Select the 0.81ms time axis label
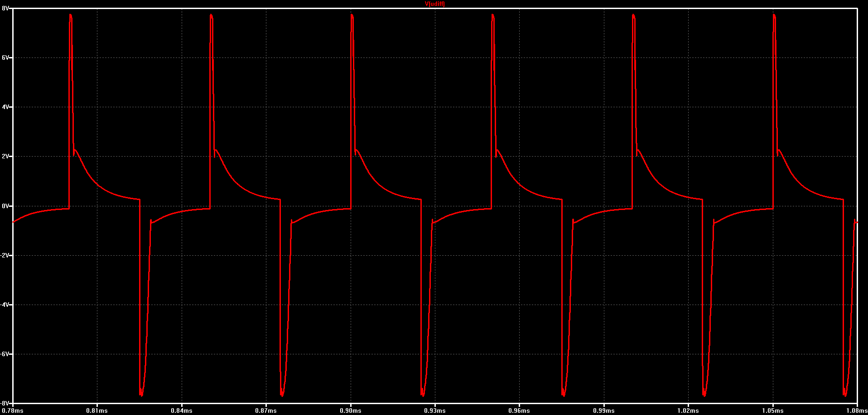The image size is (868, 415). [97, 411]
